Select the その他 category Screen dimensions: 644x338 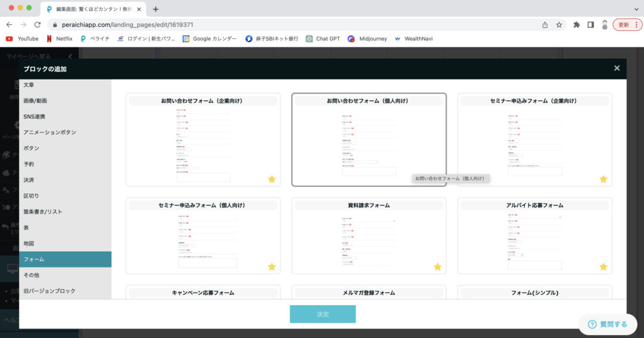pos(66,275)
